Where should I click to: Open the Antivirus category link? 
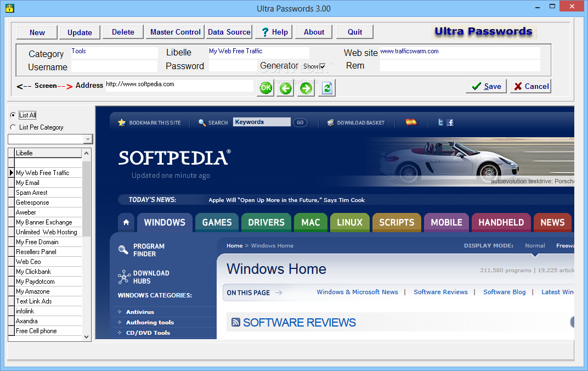point(140,312)
